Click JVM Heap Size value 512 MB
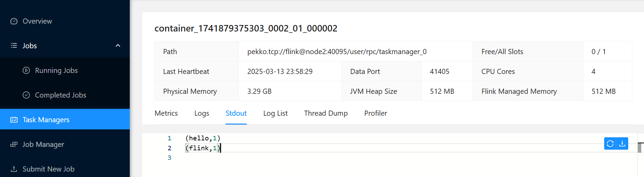Image resolution: width=644 pixels, height=177 pixels. (x=442, y=91)
